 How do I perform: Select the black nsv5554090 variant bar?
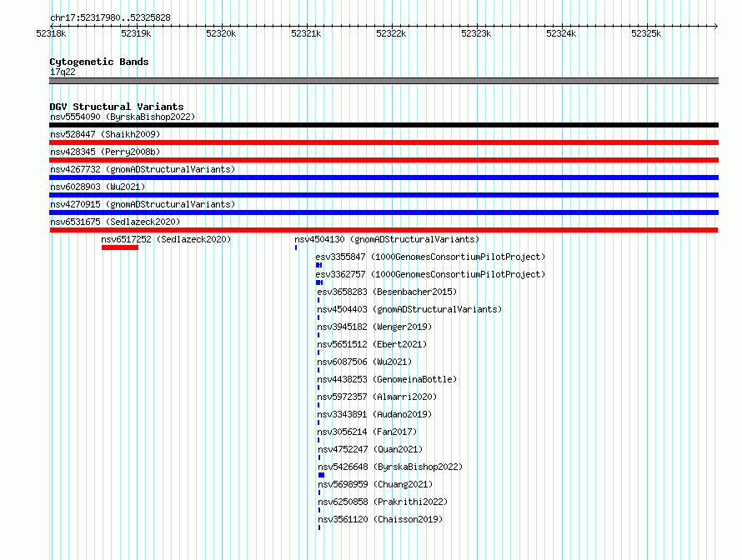tap(384, 125)
